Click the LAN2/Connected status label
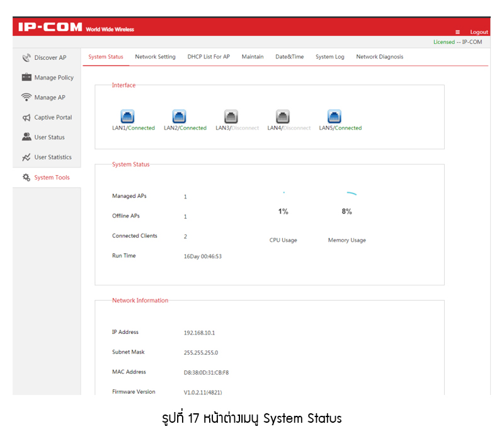 click(185, 128)
